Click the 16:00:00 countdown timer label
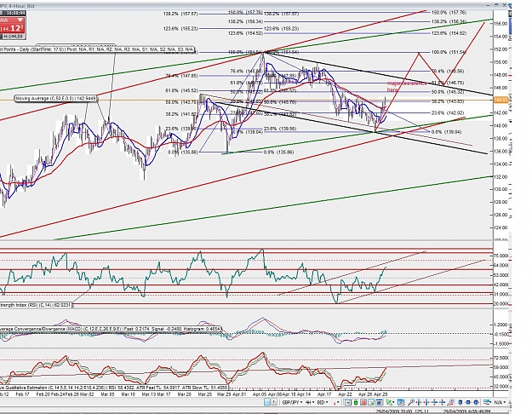 pos(17,13)
